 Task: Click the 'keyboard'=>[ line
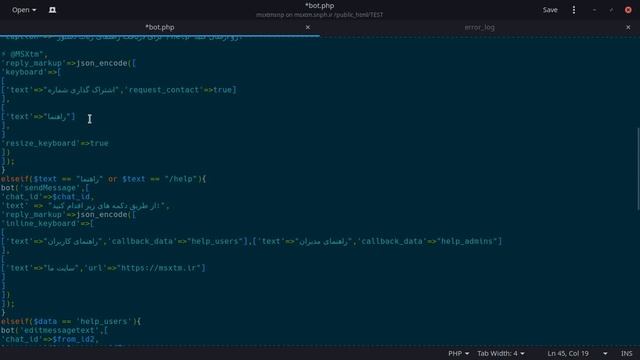(31, 72)
